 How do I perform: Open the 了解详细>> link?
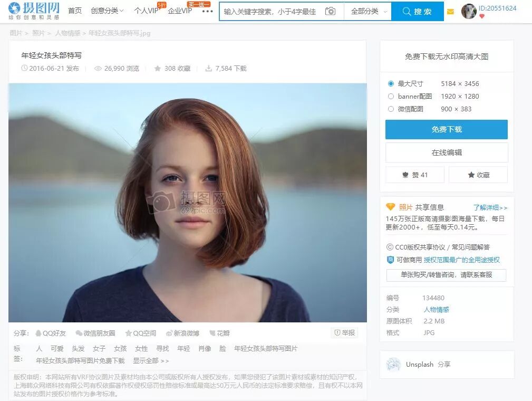[490, 207]
